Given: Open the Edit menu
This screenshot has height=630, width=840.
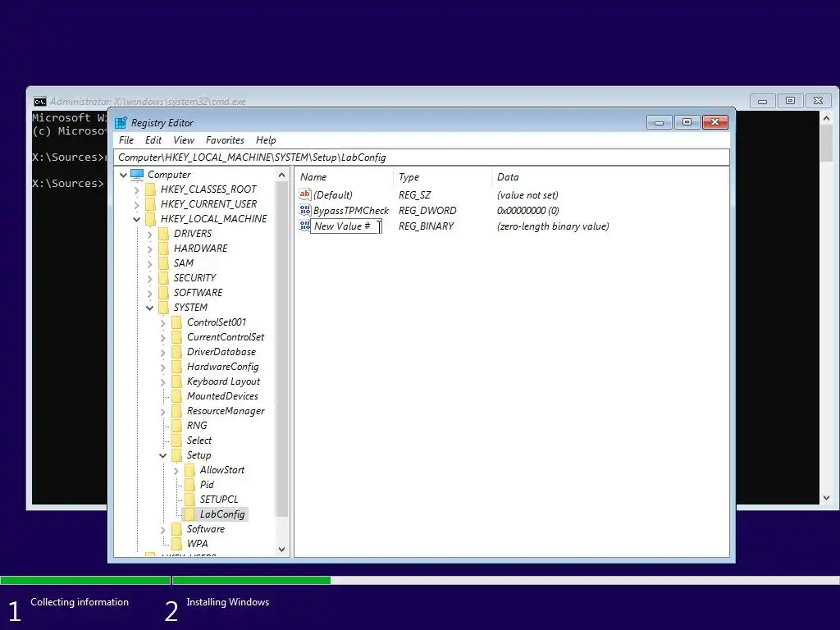Looking at the screenshot, I should [153, 140].
